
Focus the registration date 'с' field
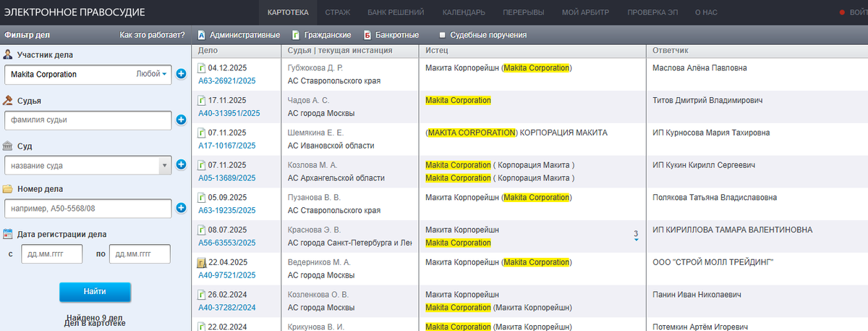pos(51,254)
